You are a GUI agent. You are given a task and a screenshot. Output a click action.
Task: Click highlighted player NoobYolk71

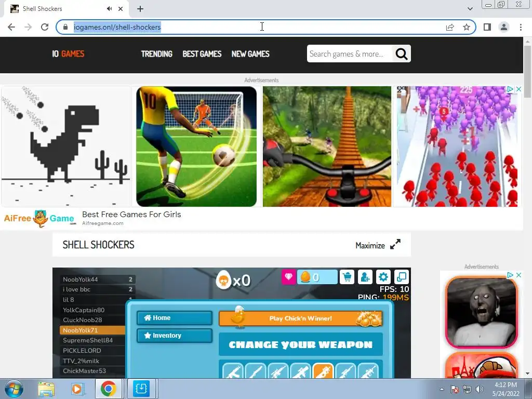coord(92,330)
